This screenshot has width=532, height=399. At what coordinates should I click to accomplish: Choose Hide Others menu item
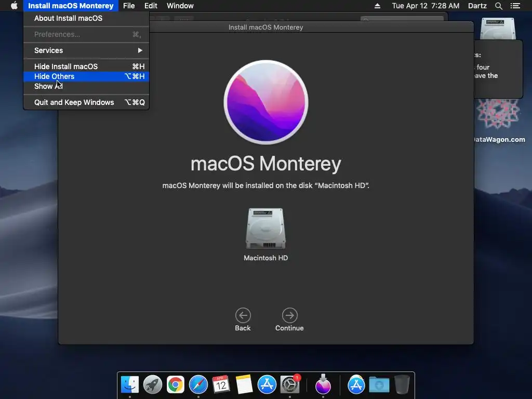coord(86,76)
